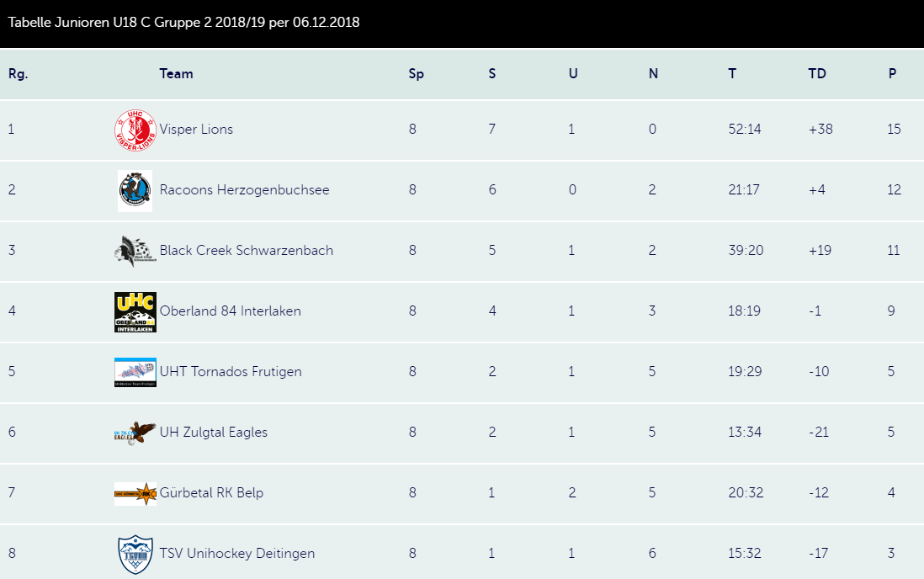Click the TSV Unihockey Deitingen shield logo
924x579 pixels.
(x=135, y=554)
